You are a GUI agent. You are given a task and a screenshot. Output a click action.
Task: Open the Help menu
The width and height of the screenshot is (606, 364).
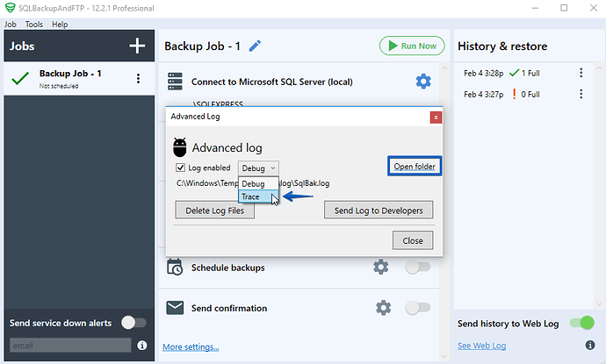[60, 24]
